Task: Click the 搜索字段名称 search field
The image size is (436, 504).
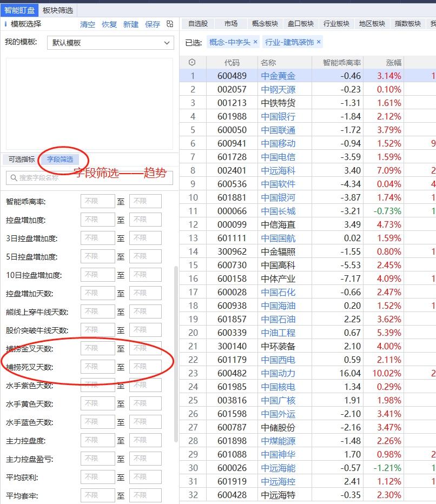Action: 92,177
